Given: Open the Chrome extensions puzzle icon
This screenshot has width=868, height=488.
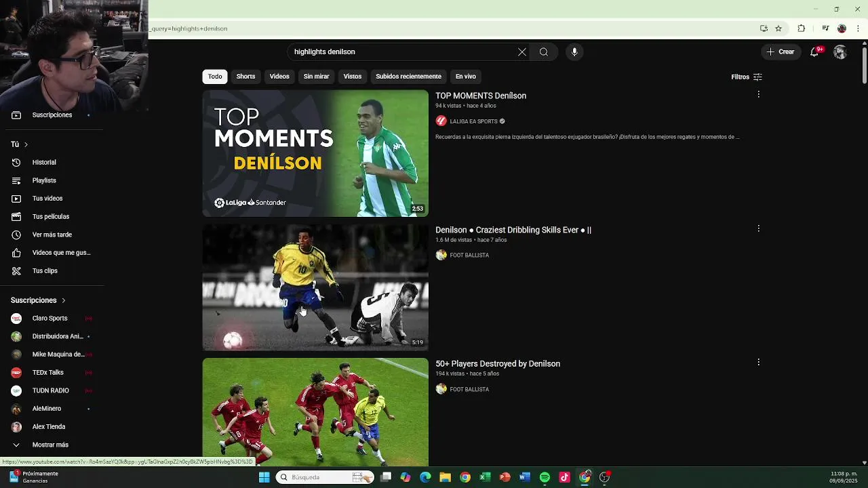Looking at the screenshot, I should pos(801,28).
